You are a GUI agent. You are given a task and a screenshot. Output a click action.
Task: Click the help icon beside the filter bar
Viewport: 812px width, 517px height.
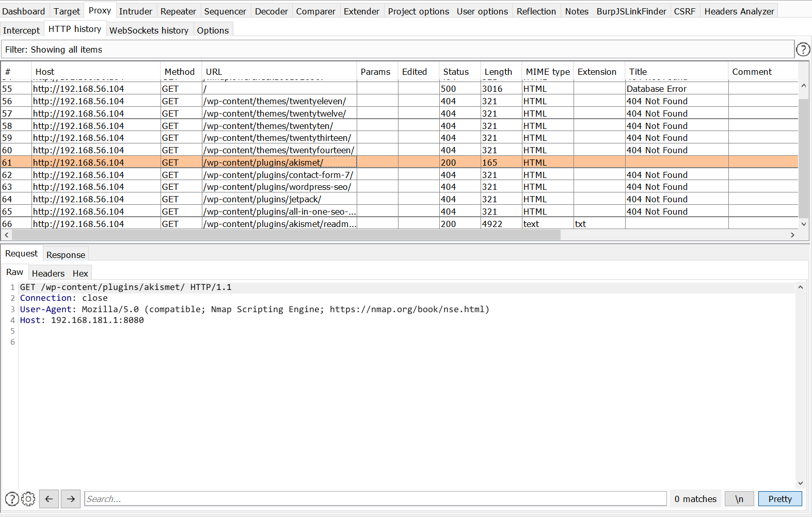803,50
